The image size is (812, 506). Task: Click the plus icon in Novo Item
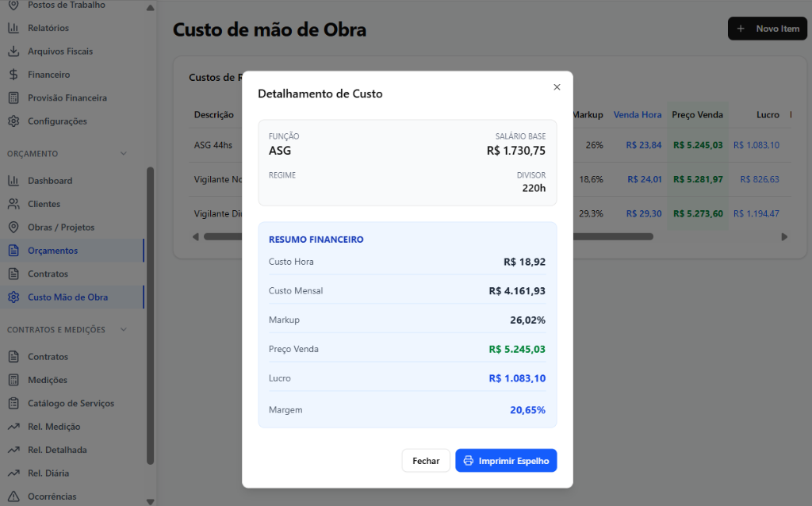(741, 29)
